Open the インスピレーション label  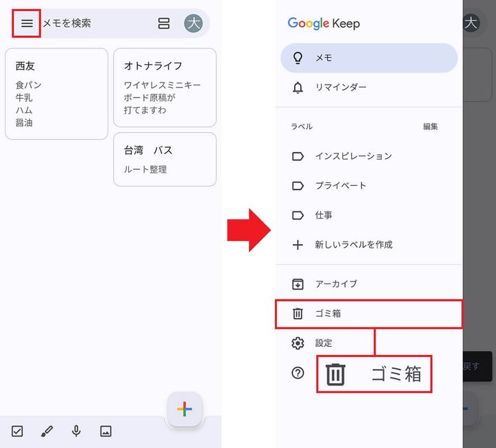(x=369, y=156)
